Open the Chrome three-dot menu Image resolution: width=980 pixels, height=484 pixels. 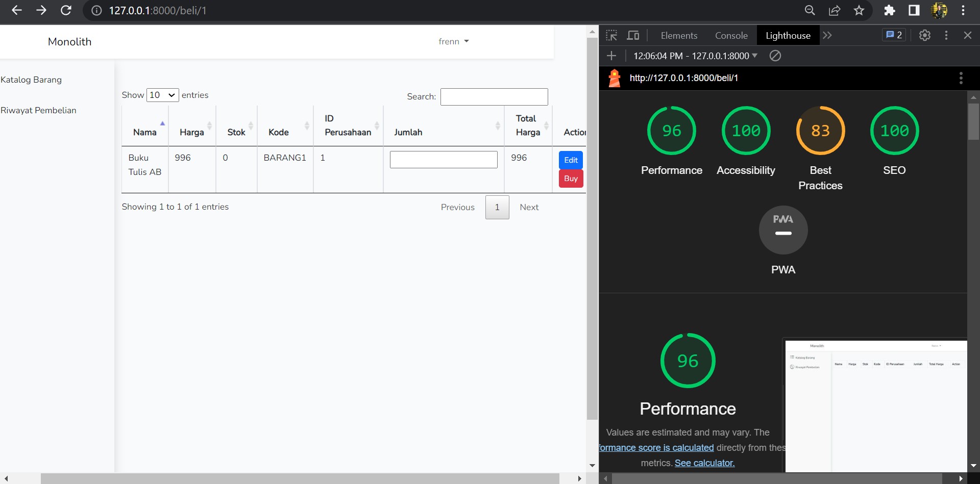click(963, 10)
